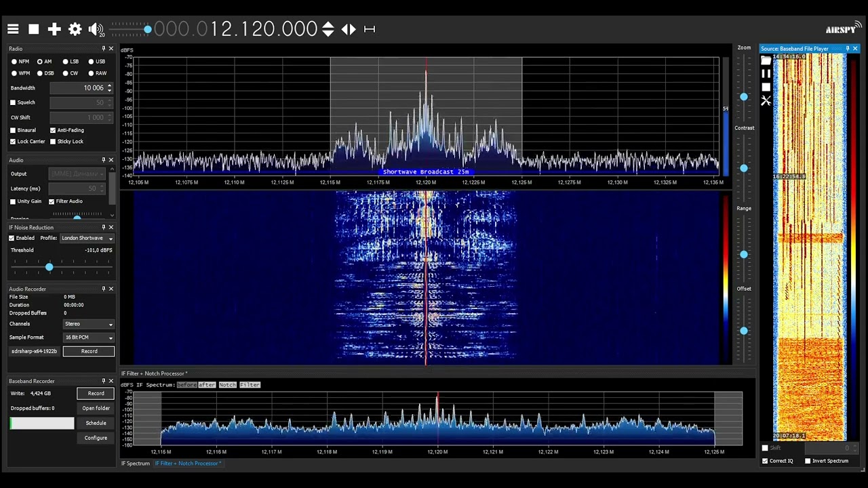Click the plus new slice icon
Image resolution: width=868 pixels, height=488 pixels.
[x=54, y=29]
